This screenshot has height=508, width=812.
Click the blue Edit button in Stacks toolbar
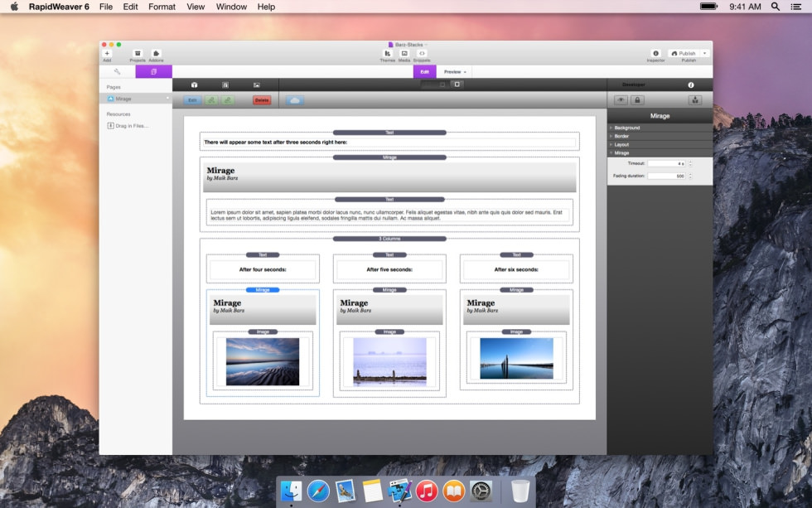[192, 100]
